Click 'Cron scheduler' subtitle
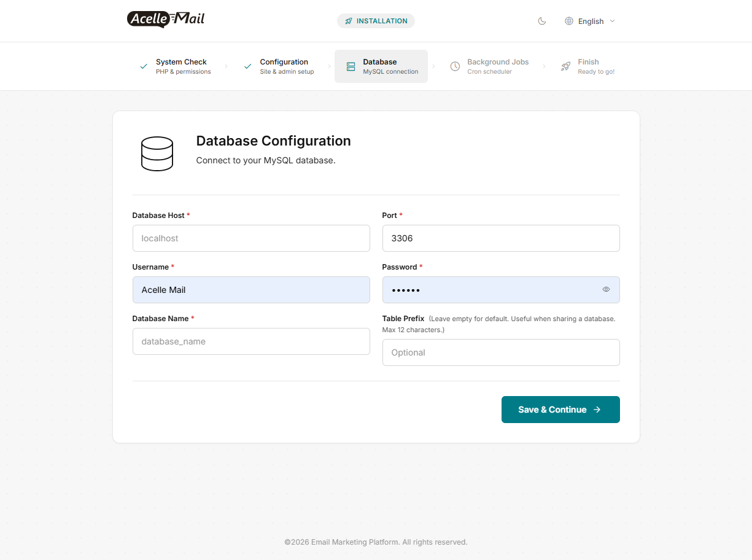This screenshot has height=560, width=752. [x=489, y=72]
